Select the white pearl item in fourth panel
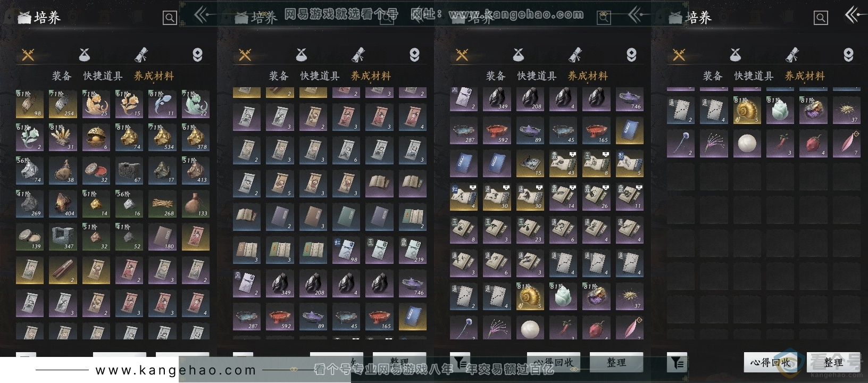 pos(747,144)
